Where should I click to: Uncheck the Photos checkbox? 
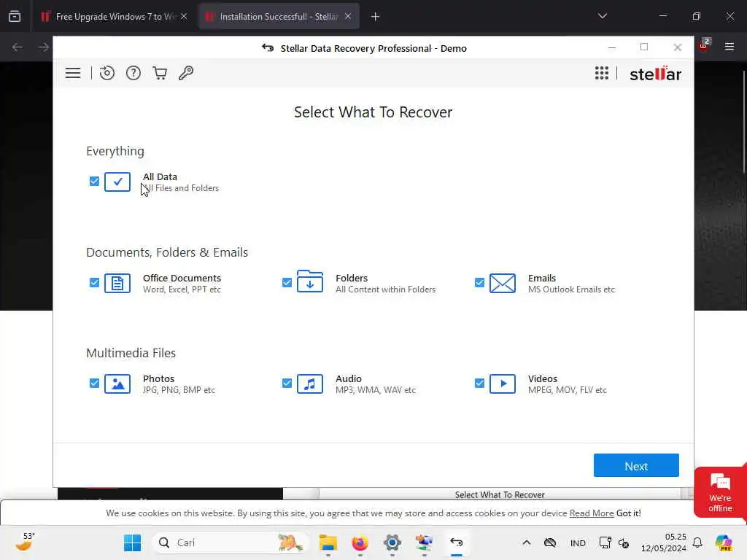point(94,383)
